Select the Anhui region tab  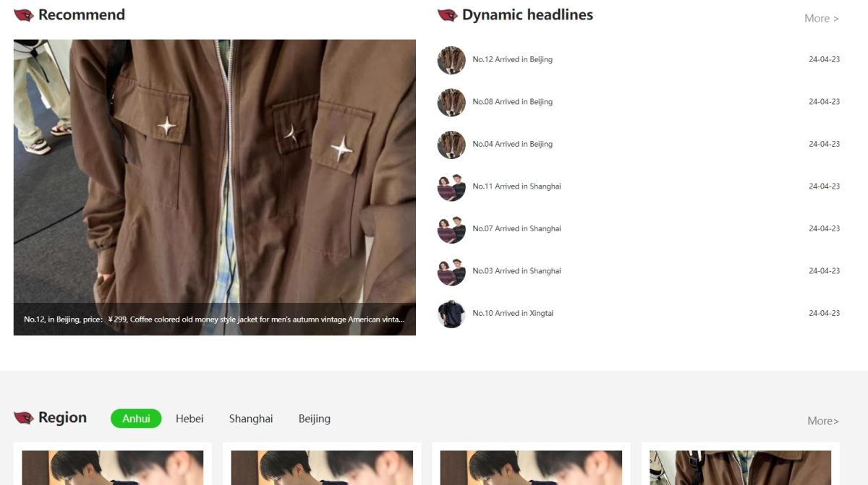[x=136, y=419]
